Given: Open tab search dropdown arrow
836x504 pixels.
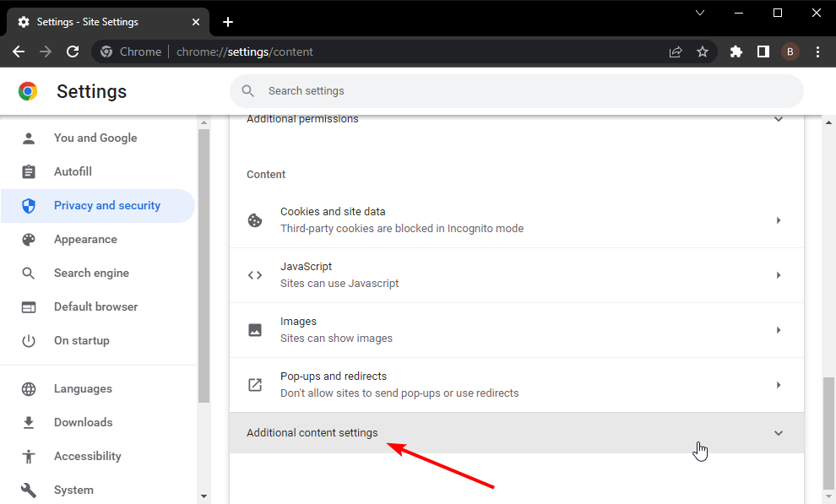Looking at the screenshot, I should click(x=700, y=13).
